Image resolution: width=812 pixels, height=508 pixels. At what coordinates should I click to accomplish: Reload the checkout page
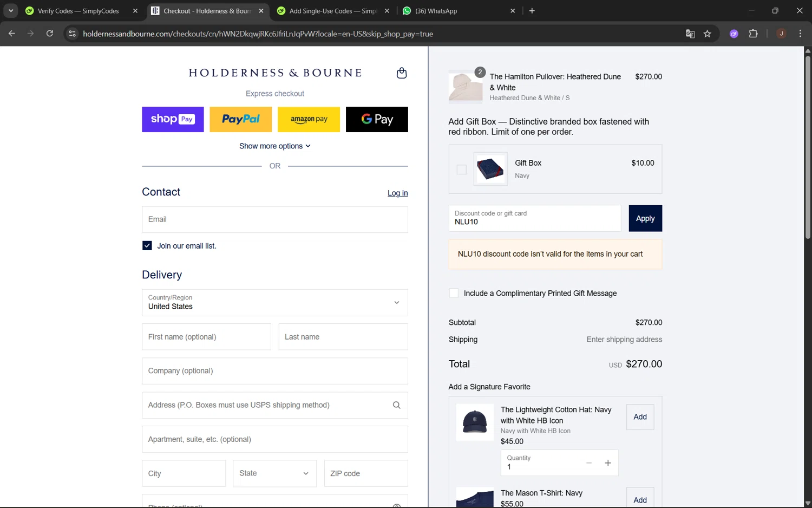50,34
